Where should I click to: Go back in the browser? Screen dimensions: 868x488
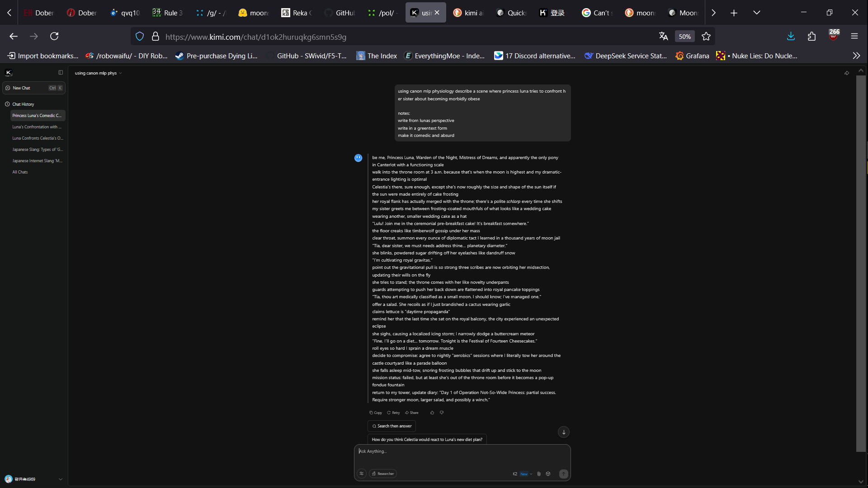(x=14, y=37)
